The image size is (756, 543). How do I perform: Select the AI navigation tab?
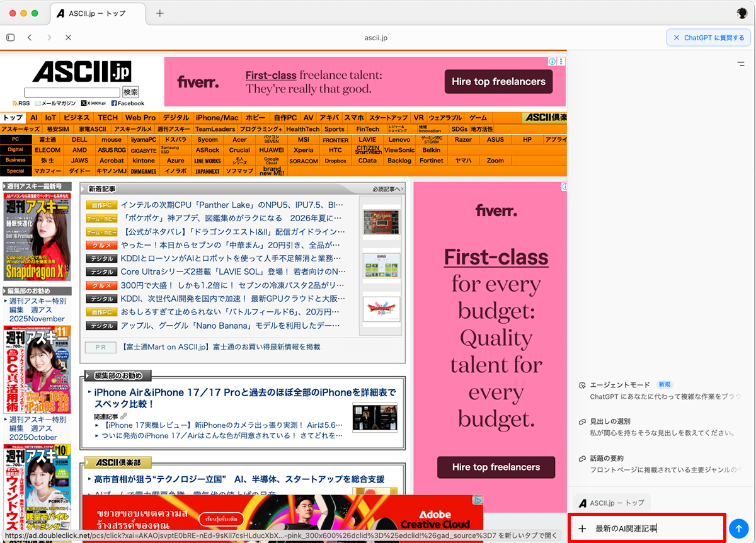pyautogui.click(x=34, y=118)
